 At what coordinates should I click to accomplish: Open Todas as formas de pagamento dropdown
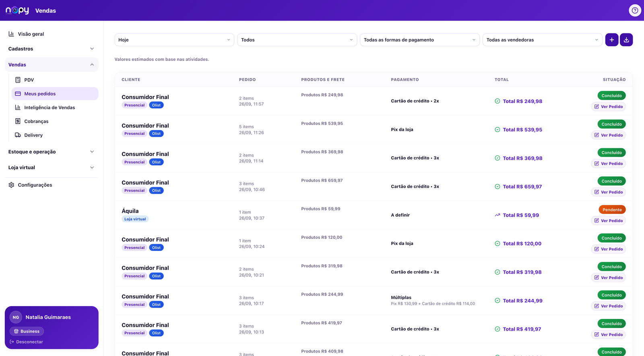point(420,40)
